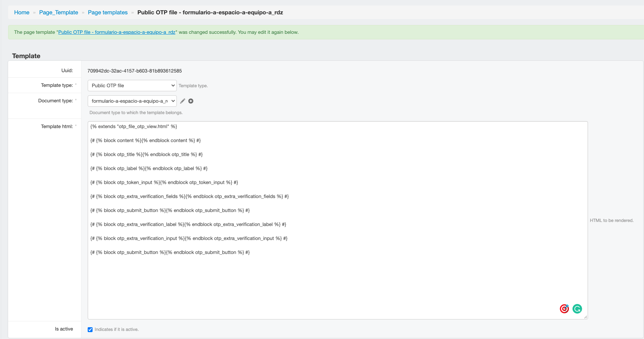
Task: Click the red target dart extension icon
Action: click(564, 309)
